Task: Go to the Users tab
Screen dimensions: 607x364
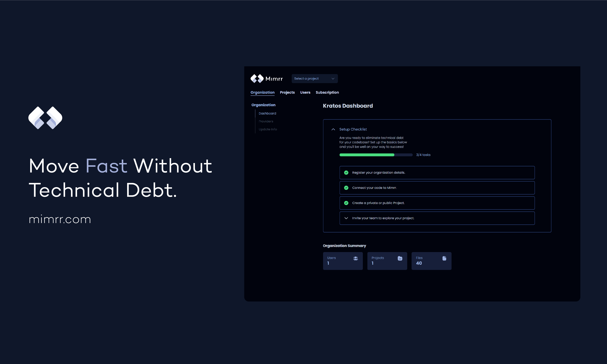Action: click(305, 92)
